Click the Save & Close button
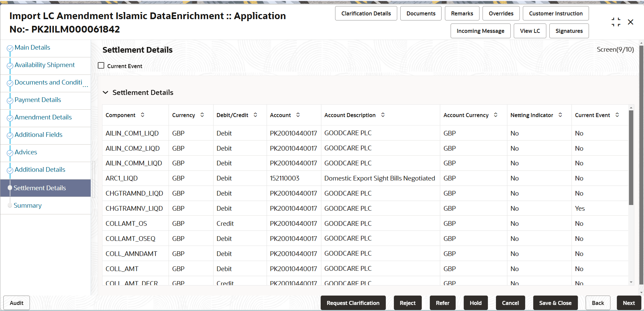 (555, 303)
